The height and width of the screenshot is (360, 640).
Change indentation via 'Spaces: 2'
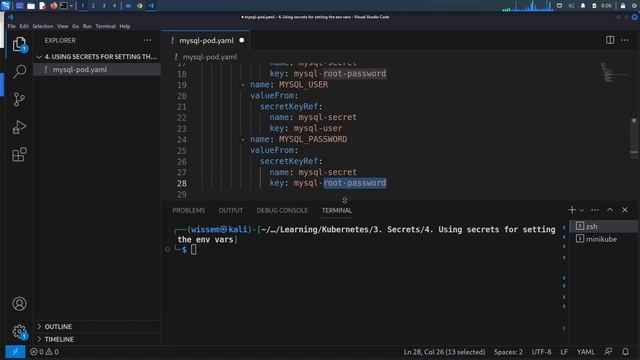508,351
